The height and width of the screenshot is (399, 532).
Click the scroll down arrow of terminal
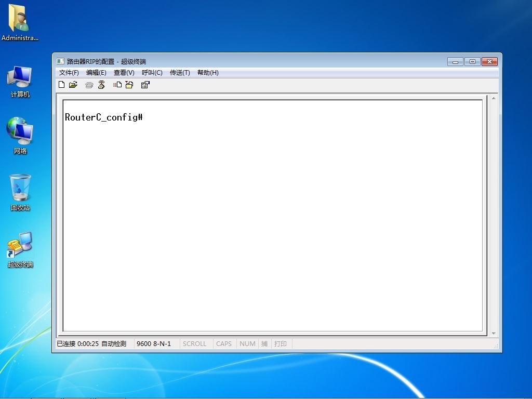click(x=494, y=334)
